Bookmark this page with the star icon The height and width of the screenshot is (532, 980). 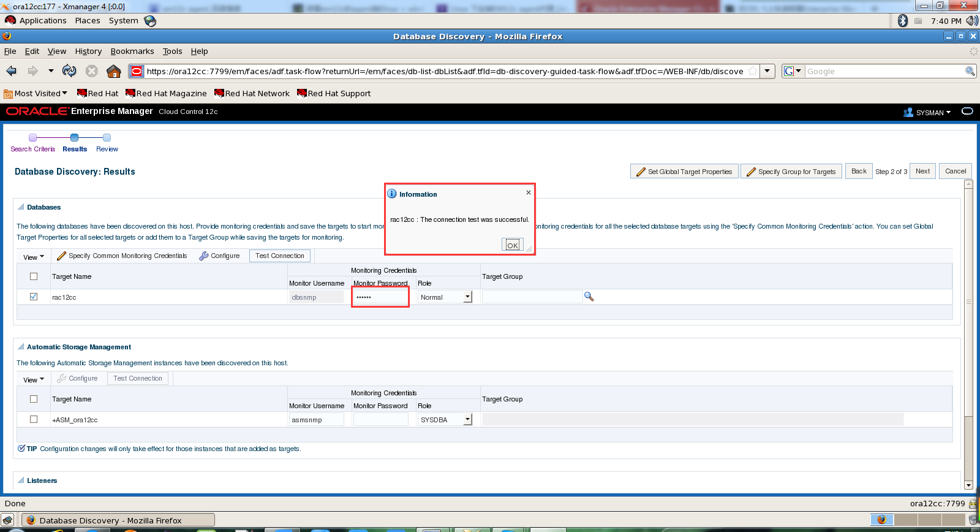tap(753, 71)
